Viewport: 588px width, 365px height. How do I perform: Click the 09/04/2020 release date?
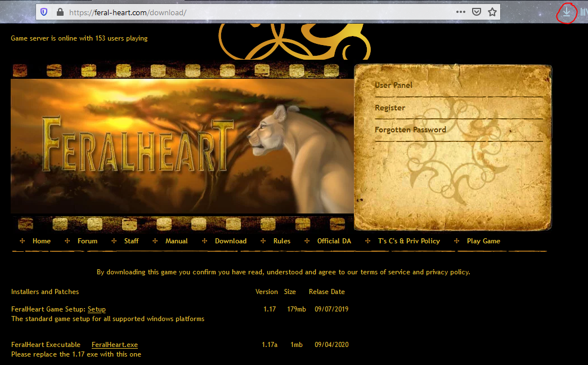[331, 345]
